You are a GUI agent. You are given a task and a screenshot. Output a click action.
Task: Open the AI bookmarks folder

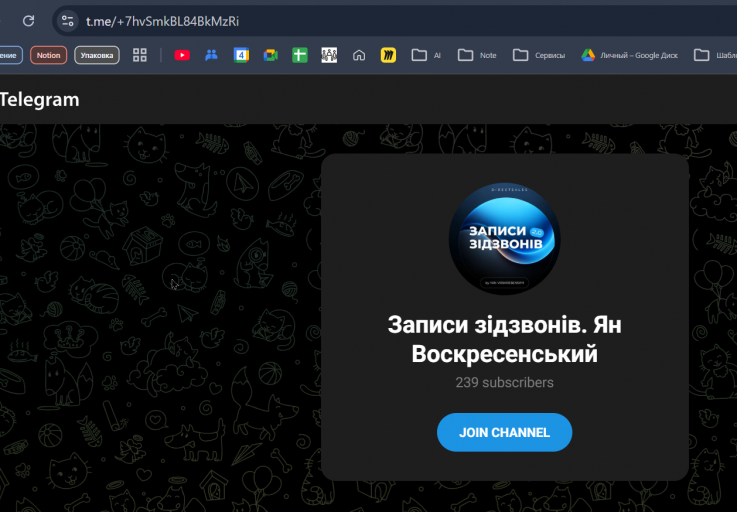pos(426,55)
